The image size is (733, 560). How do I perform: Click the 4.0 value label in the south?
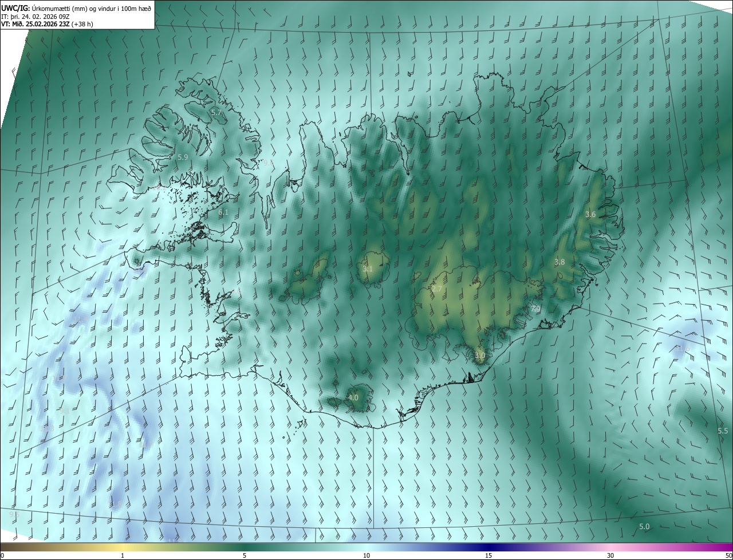353,397
